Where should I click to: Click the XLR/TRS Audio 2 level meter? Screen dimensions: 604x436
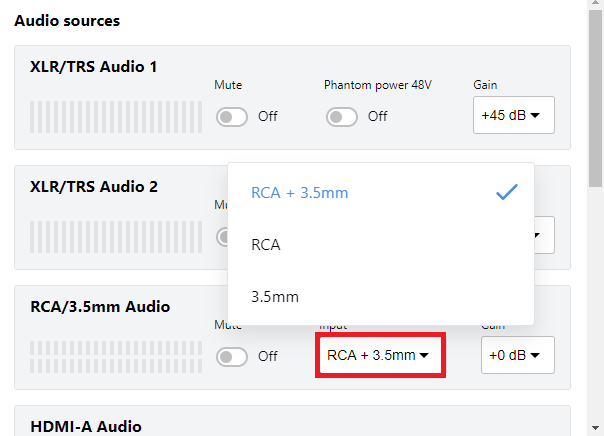pyautogui.click(x=116, y=237)
